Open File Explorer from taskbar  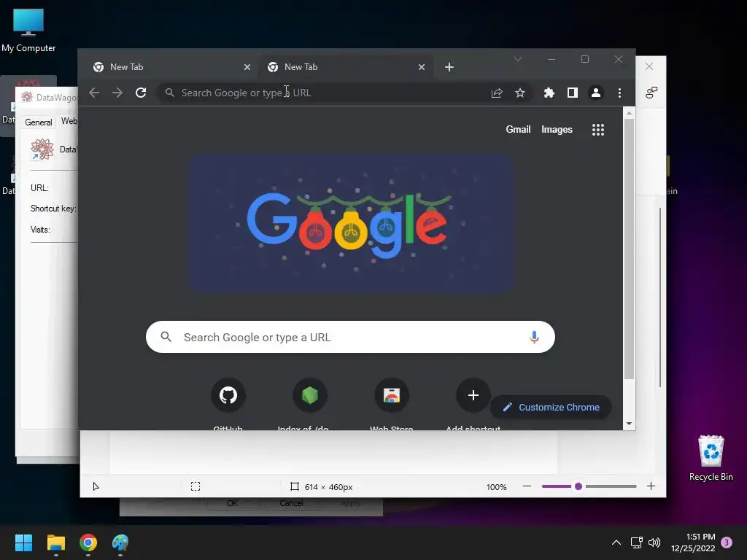click(55, 542)
